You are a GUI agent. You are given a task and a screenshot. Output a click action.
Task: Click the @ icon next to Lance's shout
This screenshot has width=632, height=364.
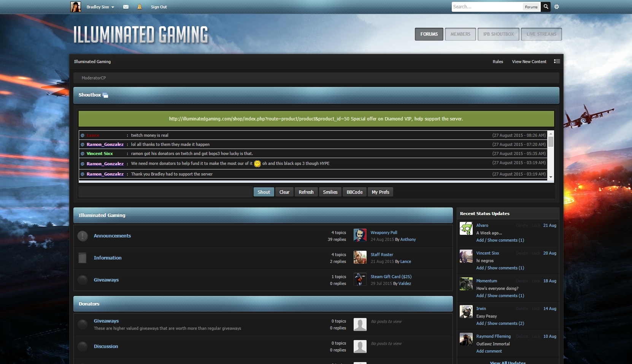[83, 135]
